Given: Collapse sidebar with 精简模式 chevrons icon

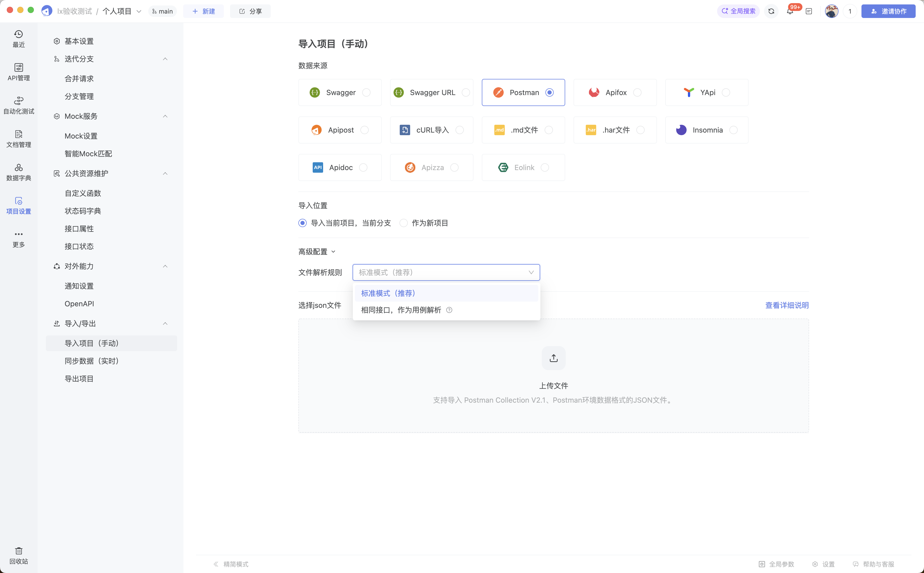Looking at the screenshot, I should pos(216,564).
